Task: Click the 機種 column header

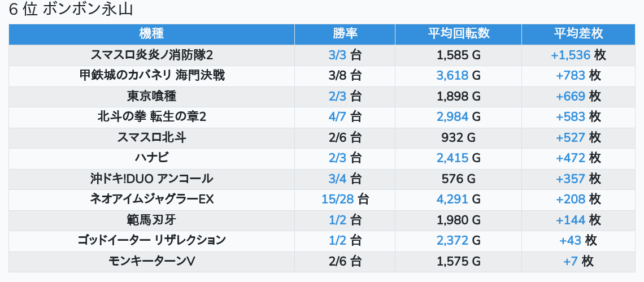Action: coord(151,34)
